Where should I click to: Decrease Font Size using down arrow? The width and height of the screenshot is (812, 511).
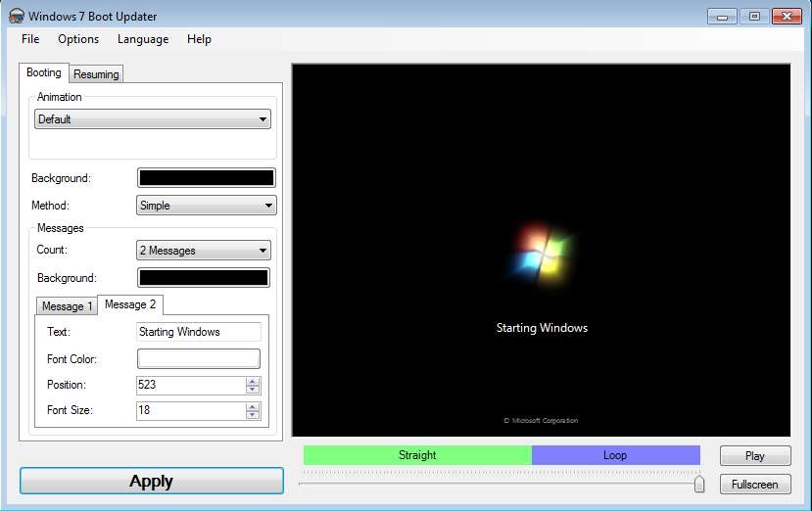pos(253,415)
